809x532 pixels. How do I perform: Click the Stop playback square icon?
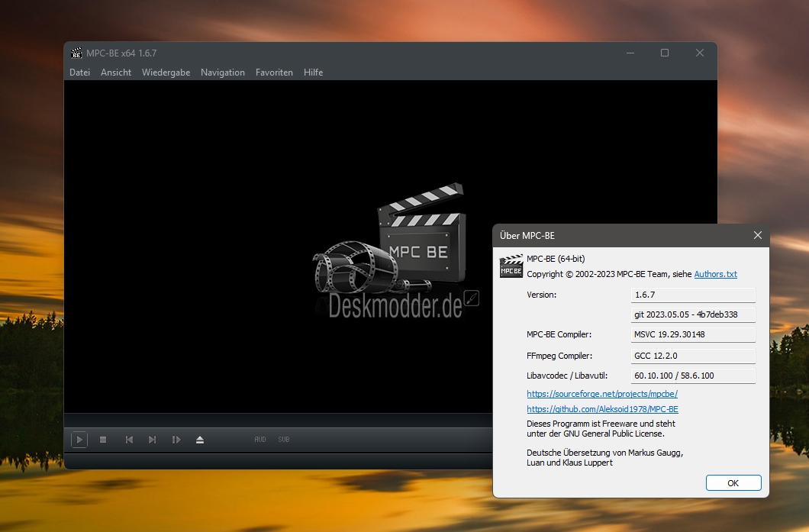click(x=103, y=440)
